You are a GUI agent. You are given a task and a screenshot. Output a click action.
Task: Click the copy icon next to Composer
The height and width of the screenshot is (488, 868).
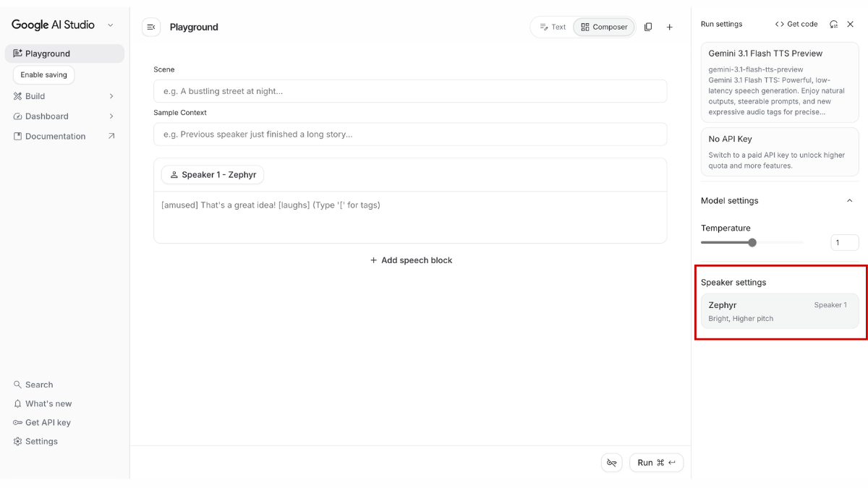(648, 27)
